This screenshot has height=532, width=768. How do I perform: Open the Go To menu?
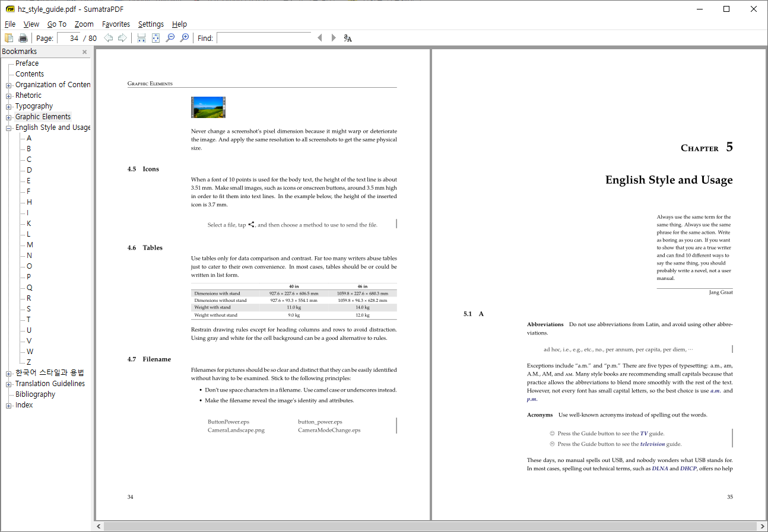pyautogui.click(x=57, y=24)
